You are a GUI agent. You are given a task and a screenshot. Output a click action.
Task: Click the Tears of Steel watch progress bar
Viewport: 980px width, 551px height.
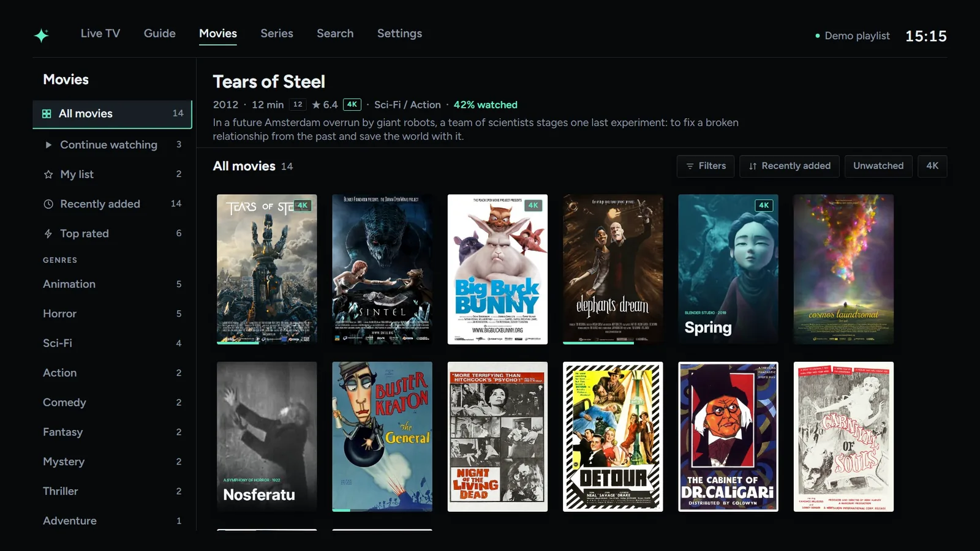[x=267, y=343]
